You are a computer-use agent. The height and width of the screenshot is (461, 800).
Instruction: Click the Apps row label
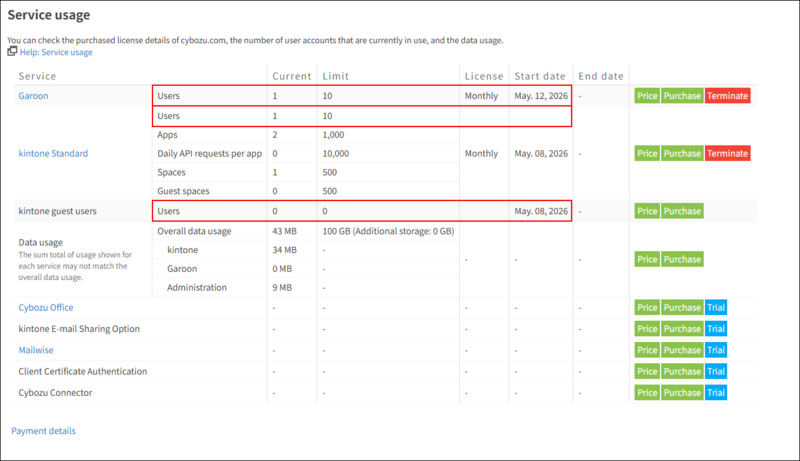(x=167, y=135)
